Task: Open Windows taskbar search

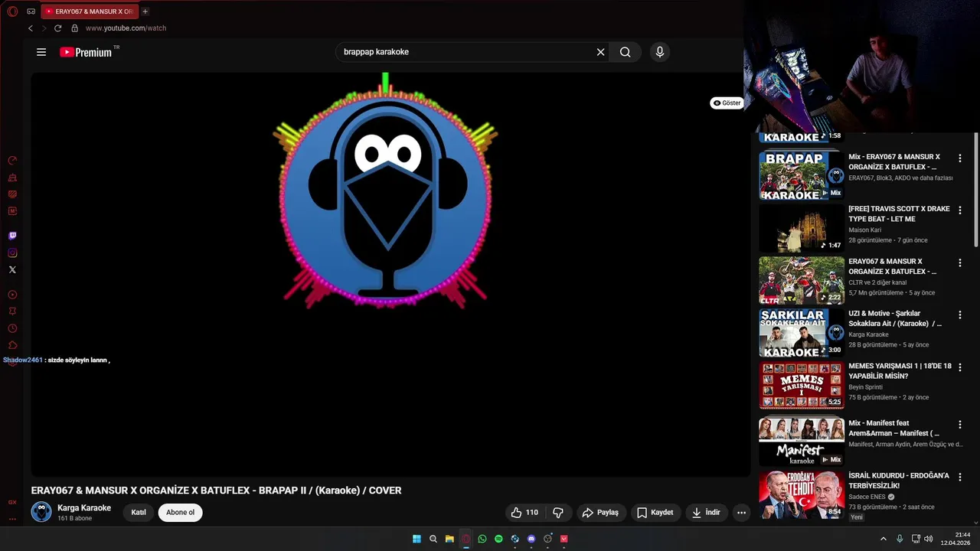Action: (x=433, y=539)
